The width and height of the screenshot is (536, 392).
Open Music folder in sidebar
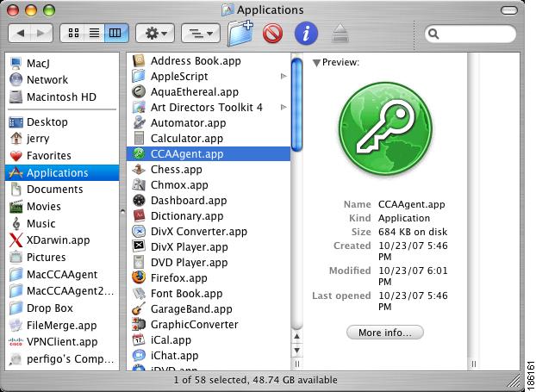63,223
